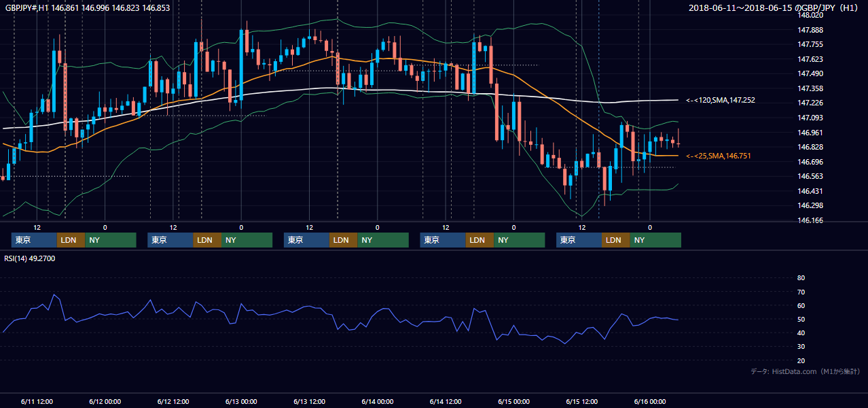Select the 6/12 12:00 time axis label
This screenshot has width=868, height=408.
tap(173, 402)
